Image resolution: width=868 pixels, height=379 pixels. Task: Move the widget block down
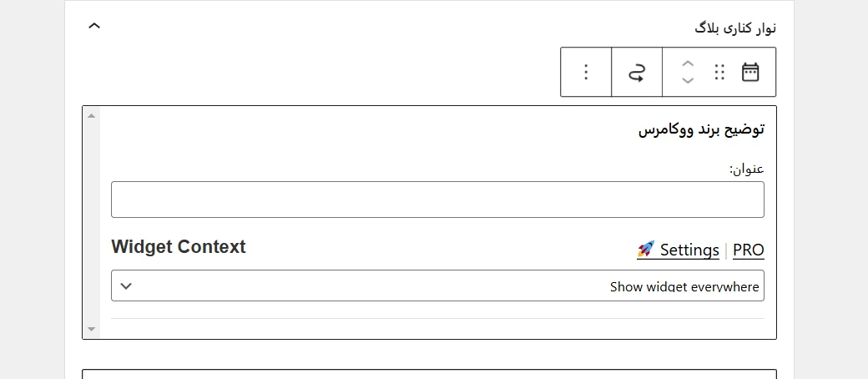point(688,81)
